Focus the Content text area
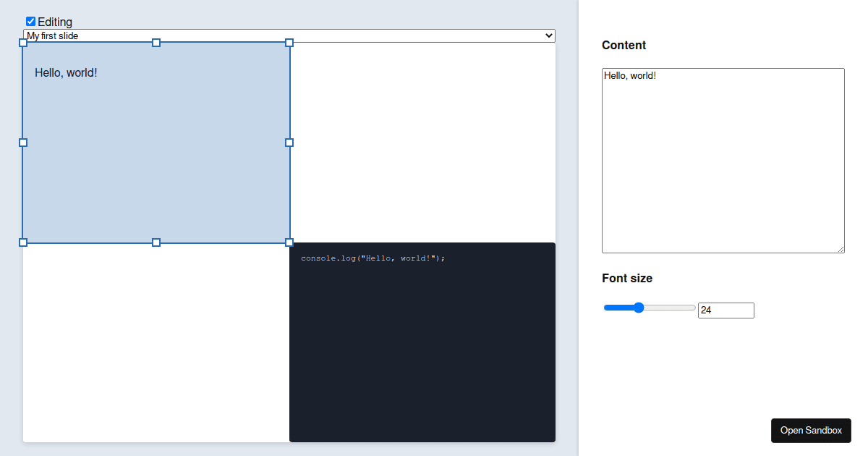 point(722,159)
